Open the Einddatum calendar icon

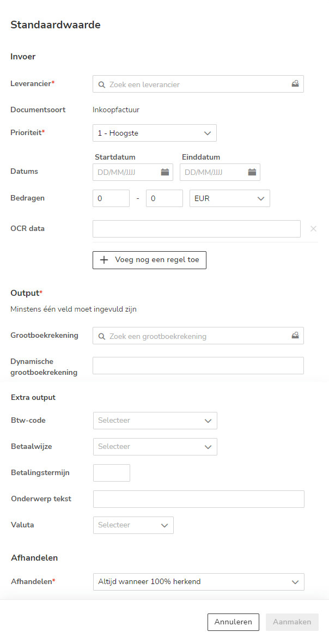[252, 172]
